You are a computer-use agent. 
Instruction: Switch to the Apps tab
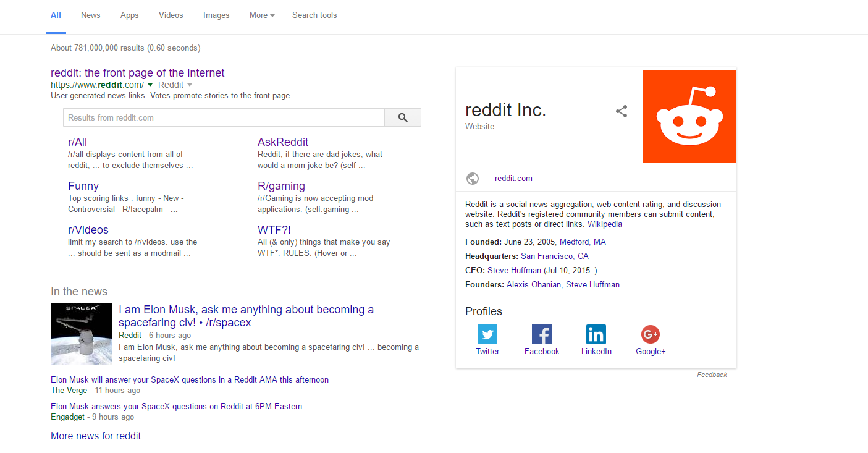129,15
